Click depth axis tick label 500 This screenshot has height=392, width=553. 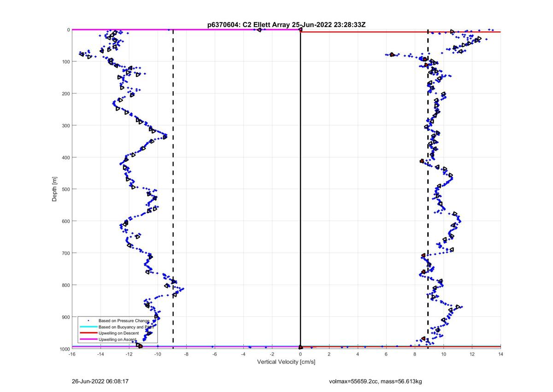[66, 189]
